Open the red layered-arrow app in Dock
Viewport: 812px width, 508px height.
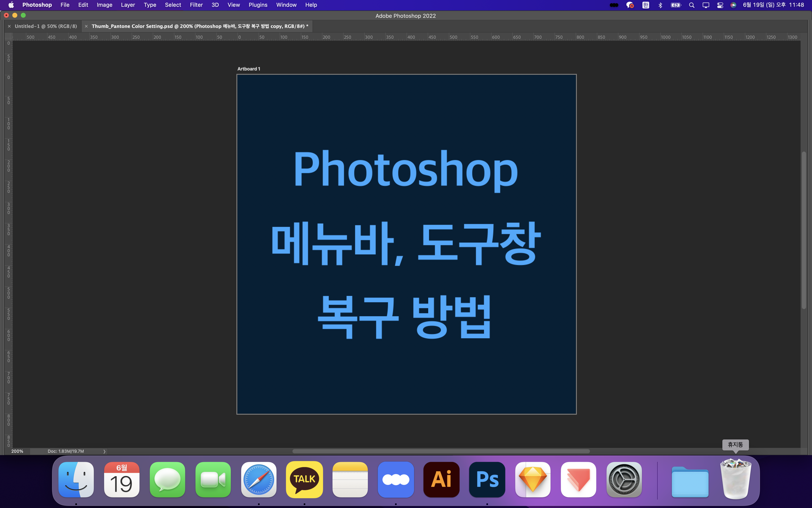(x=579, y=479)
